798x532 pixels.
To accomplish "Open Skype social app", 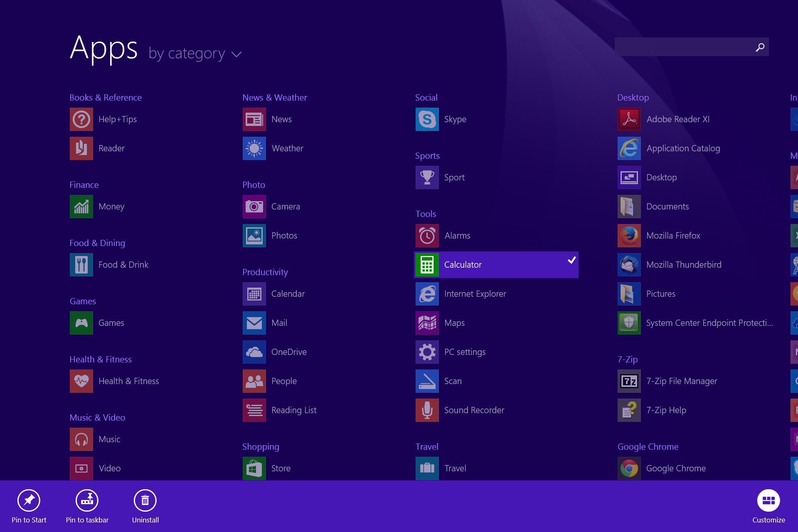I will point(455,119).
